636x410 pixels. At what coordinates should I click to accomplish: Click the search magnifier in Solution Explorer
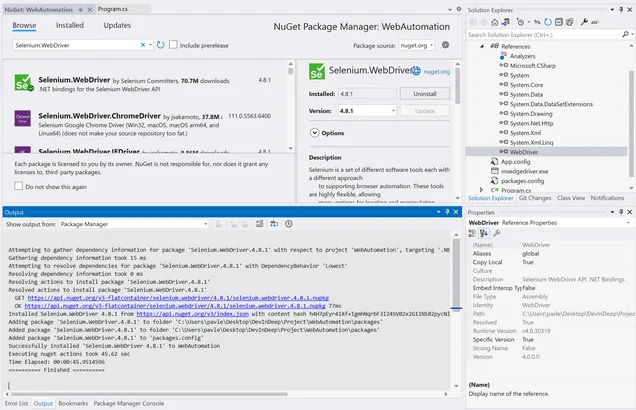tap(625, 35)
